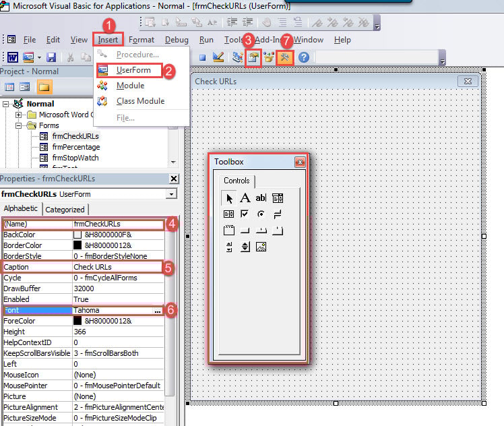Select frmCheckURLs in the project tree
This screenshot has height=426, width=504.
tap(75, 136)
